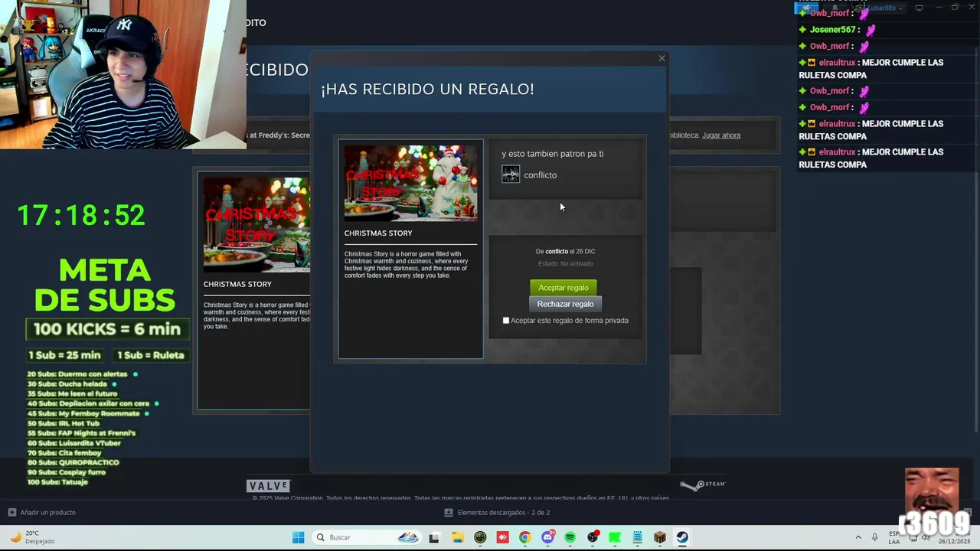Focus the taskbar Buscar search box

coord(367,537)
